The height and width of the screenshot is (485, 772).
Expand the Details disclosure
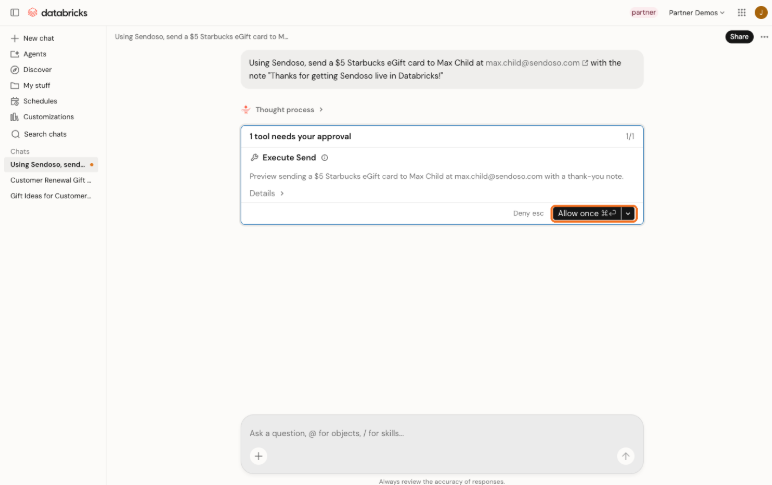click(266, 193)
